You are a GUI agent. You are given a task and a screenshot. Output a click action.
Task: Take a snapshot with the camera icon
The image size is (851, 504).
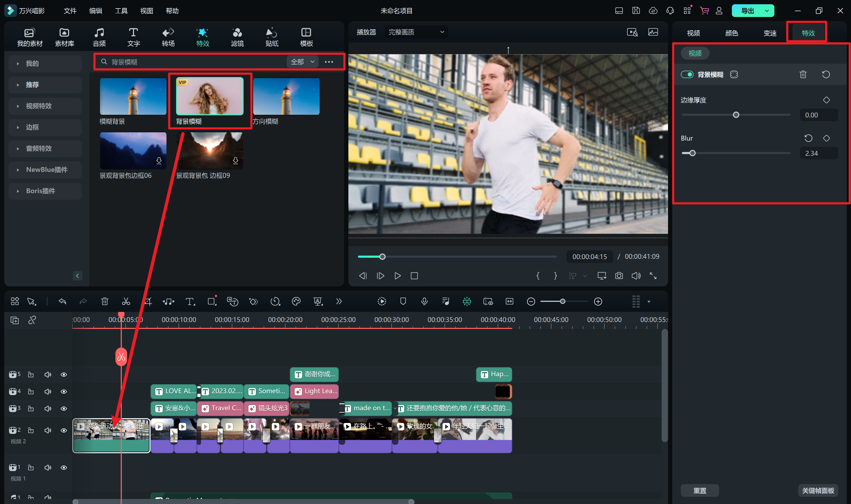pos(619,276)
